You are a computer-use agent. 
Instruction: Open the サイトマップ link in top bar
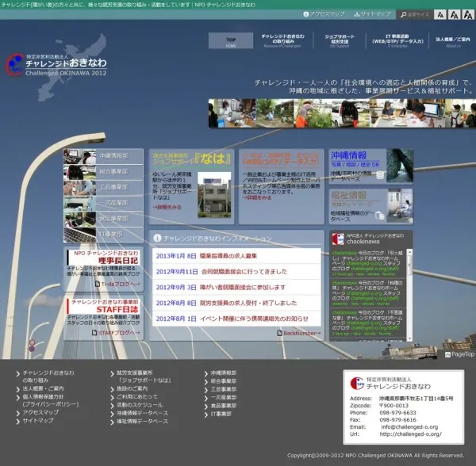coord(371,14)
